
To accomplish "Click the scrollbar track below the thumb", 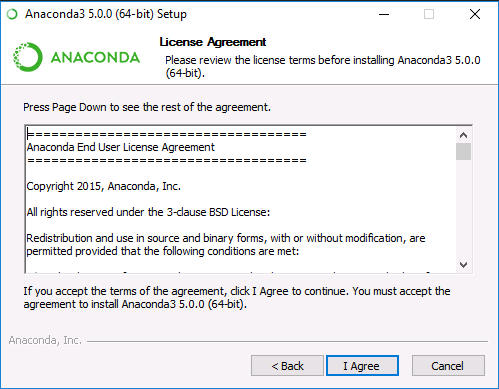I will pos(463,209).
